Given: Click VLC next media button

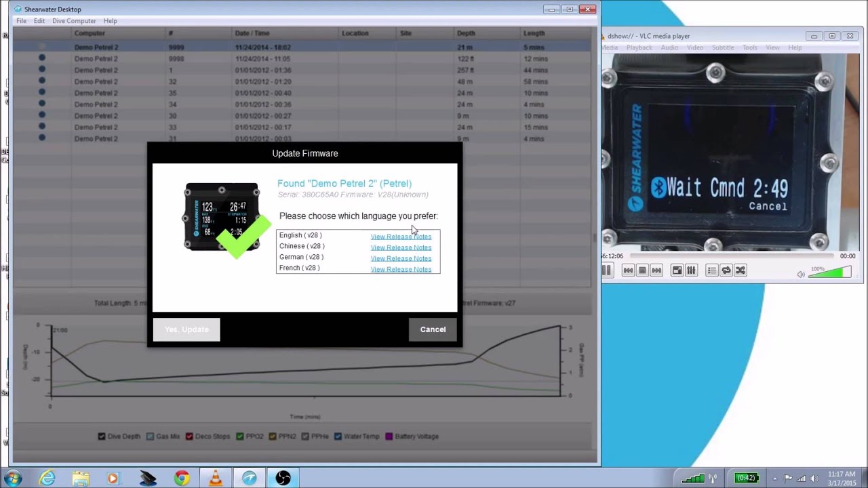Looking at the screenshot, I should (x=656, y=270).
